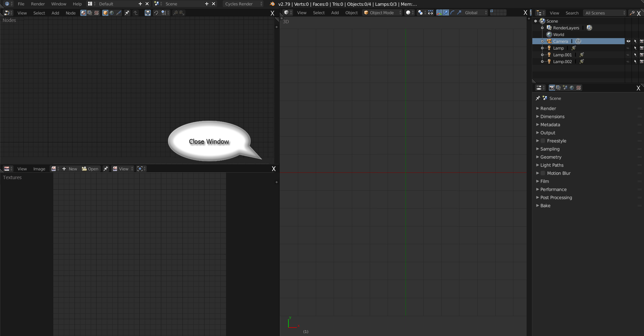Click the Scene name field in top bar
Image resolution: width=644 pixels, height=336 pixels.
(x=184, y=4)
